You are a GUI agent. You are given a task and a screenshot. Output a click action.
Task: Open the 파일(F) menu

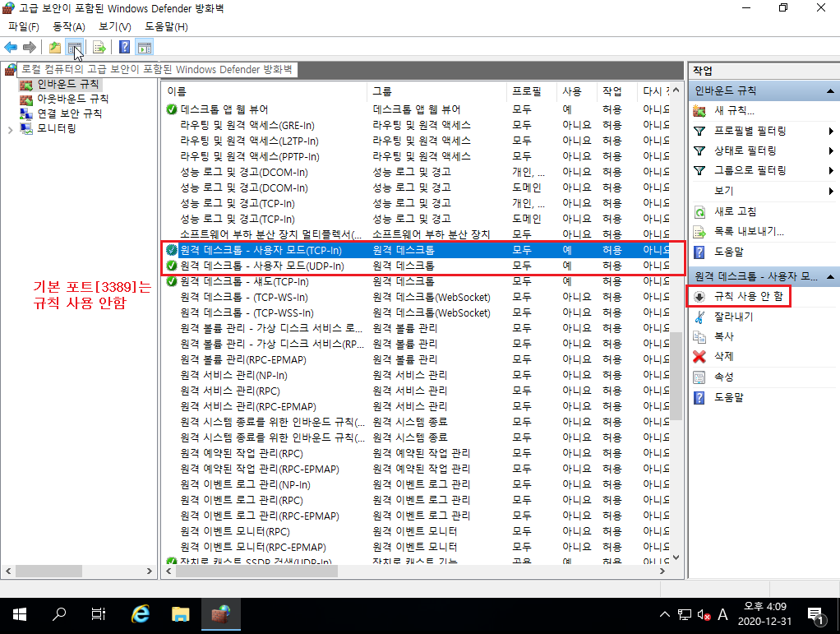(x=24, y=27)
